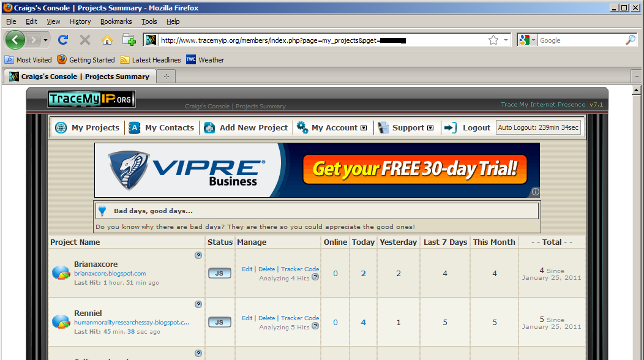Screen dimensions: 644x360
Task: Open the Edit menu
Action: [x=31, y=21]
